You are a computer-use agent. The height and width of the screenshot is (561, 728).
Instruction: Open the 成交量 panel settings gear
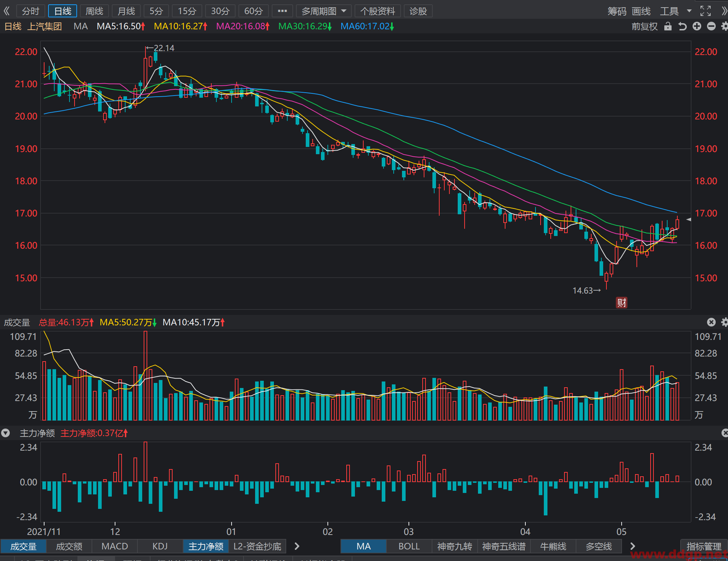(724, 322)
